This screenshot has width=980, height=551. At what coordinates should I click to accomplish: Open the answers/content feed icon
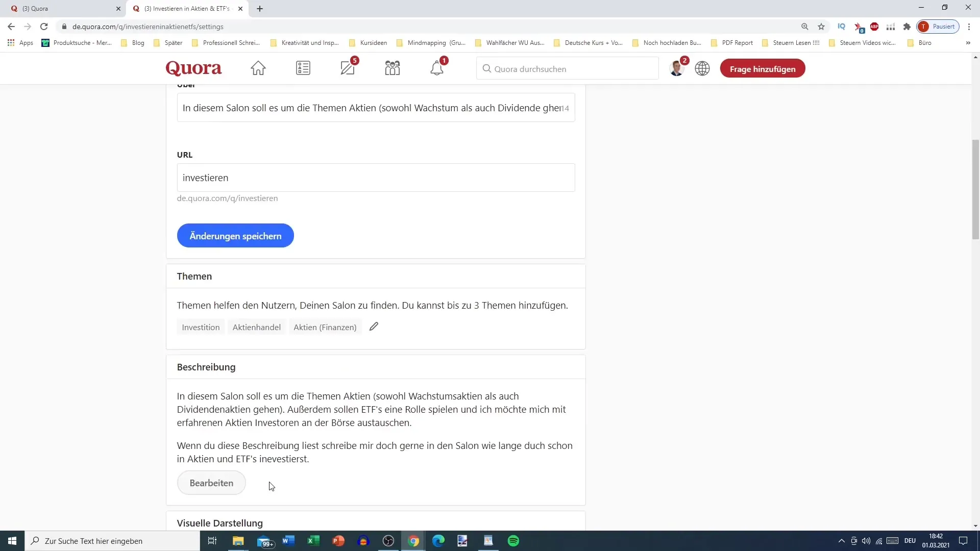coord(304,68)
